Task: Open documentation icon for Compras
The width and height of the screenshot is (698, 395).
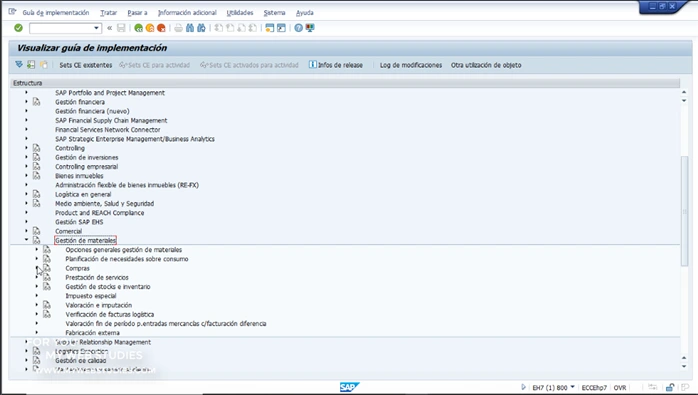Action: [47, 268]
